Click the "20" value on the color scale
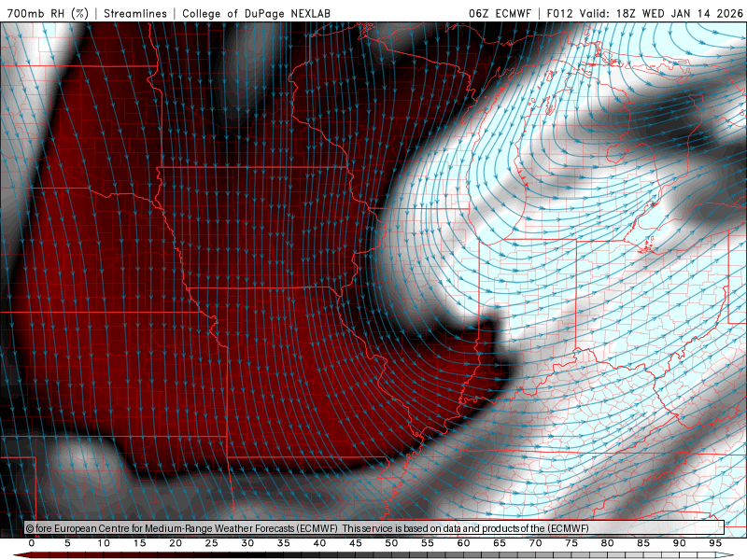Screen dimensions: 747x560 click(x=176, y=543)
